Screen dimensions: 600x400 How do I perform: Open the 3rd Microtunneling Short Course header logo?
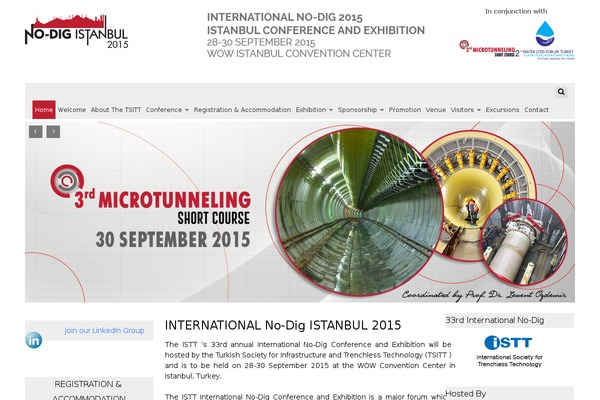(x=489, y=49)
